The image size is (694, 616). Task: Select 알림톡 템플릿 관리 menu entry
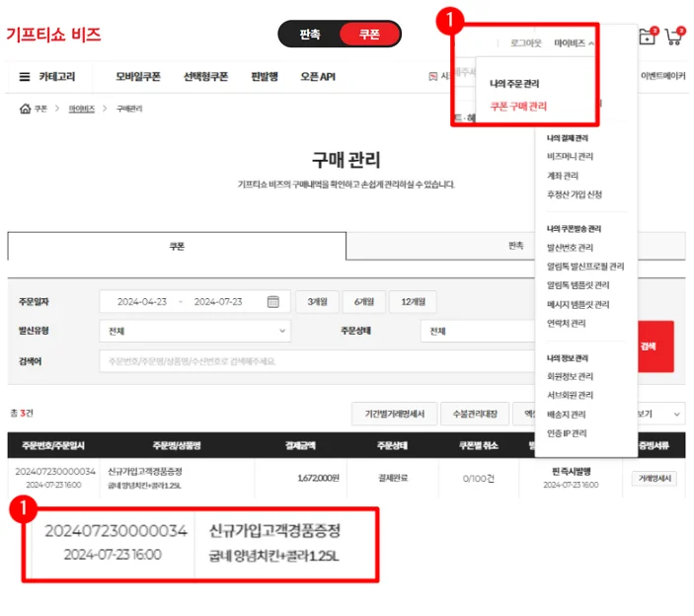[578, 285]
